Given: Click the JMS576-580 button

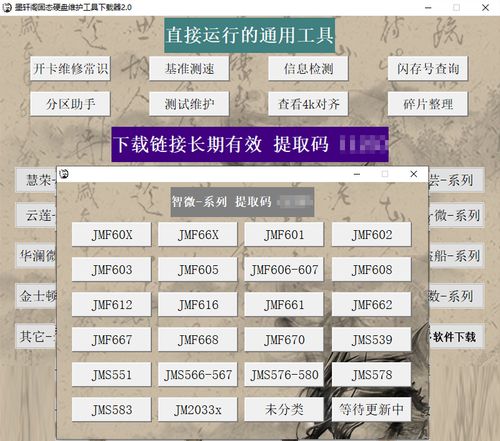Looking at the screenshot, I should [x=284, y=374].
